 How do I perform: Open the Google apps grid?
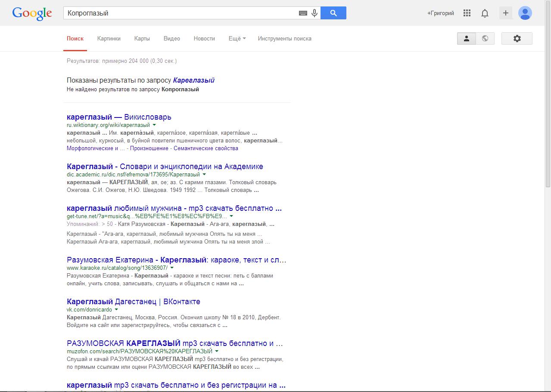467,13
